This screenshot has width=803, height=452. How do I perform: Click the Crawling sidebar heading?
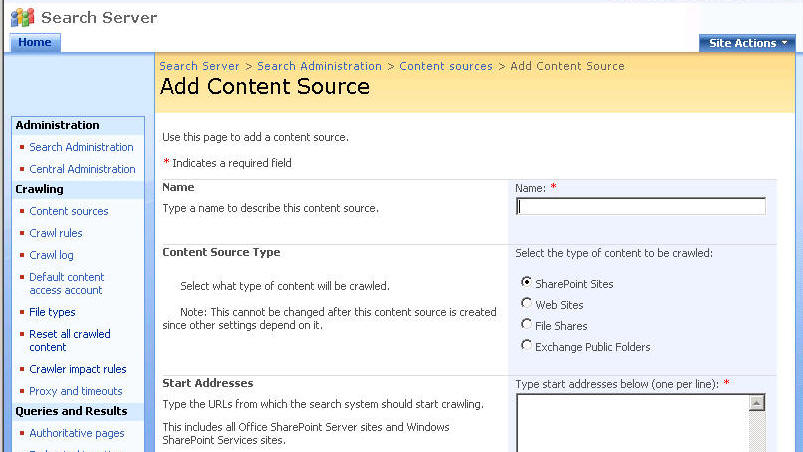coord(39,189)
